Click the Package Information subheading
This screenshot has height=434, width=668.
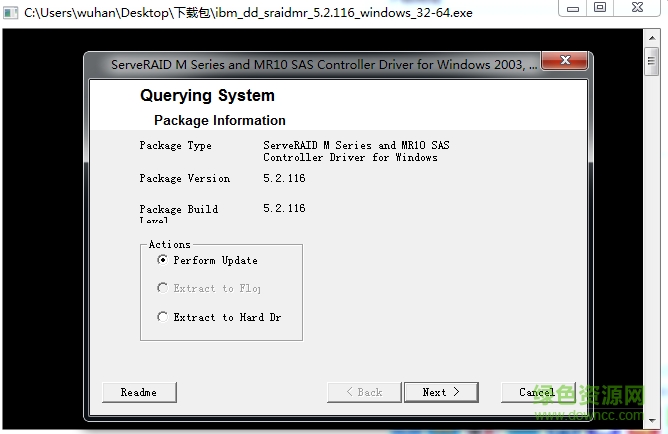click(x=220, y=121)
